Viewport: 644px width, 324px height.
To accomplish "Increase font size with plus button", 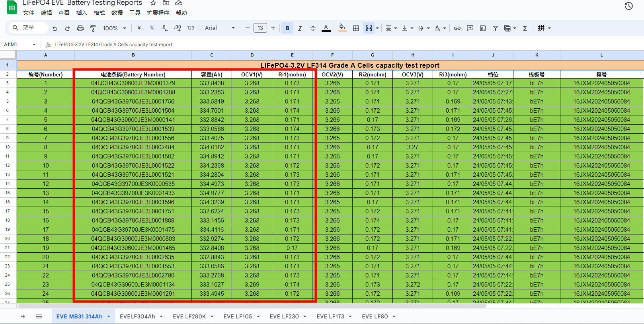I will click(273, 28).
